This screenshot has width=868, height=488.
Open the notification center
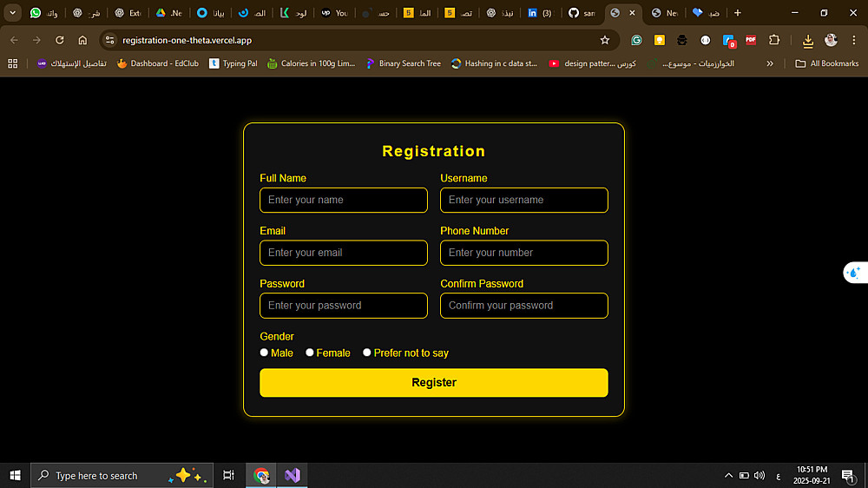[x=848, y=475]
